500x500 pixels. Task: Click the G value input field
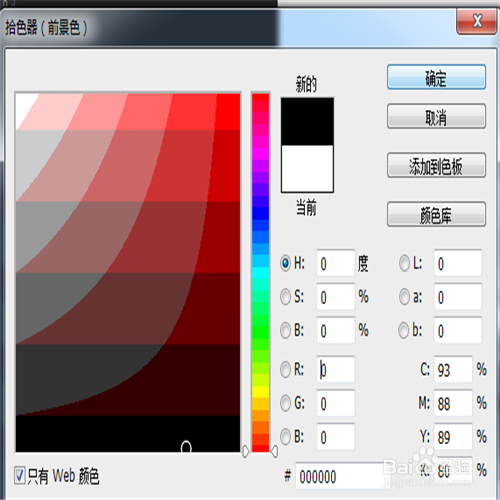[336, 403]
